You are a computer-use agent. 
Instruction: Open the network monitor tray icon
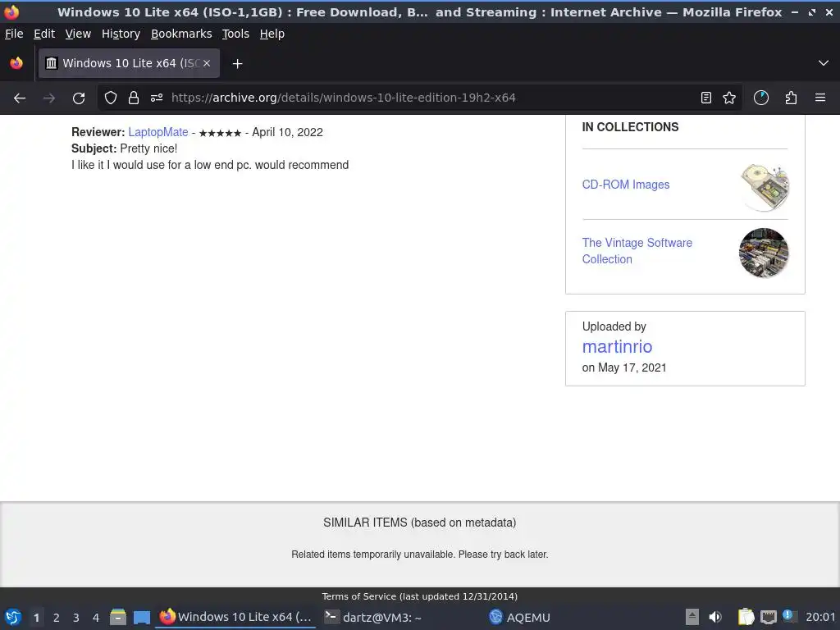click(769, 617)
